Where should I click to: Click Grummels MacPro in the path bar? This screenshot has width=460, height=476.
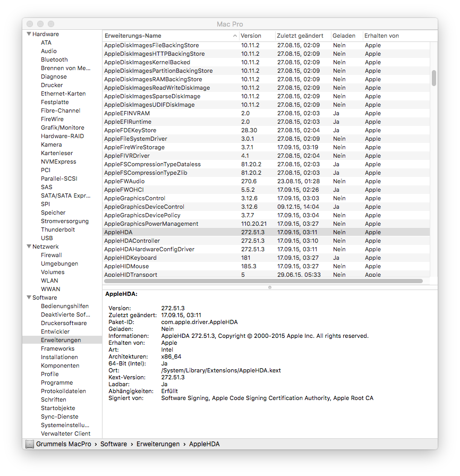pos(63,444)
